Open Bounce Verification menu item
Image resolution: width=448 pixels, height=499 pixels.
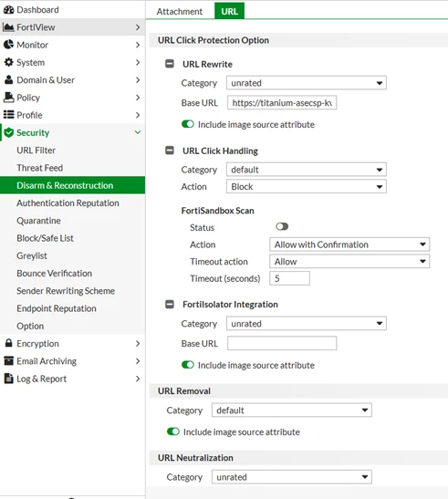(55, 274)
